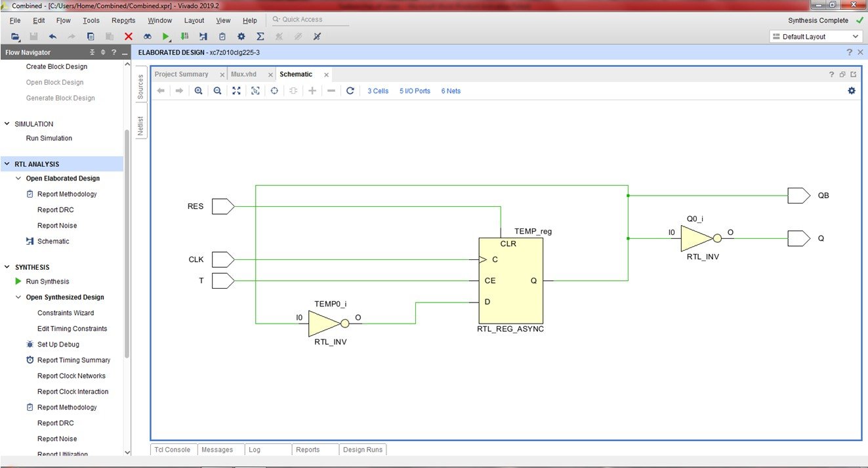Click Create Block Design
The image size is (868, 468).
click(x=56, y=67)
